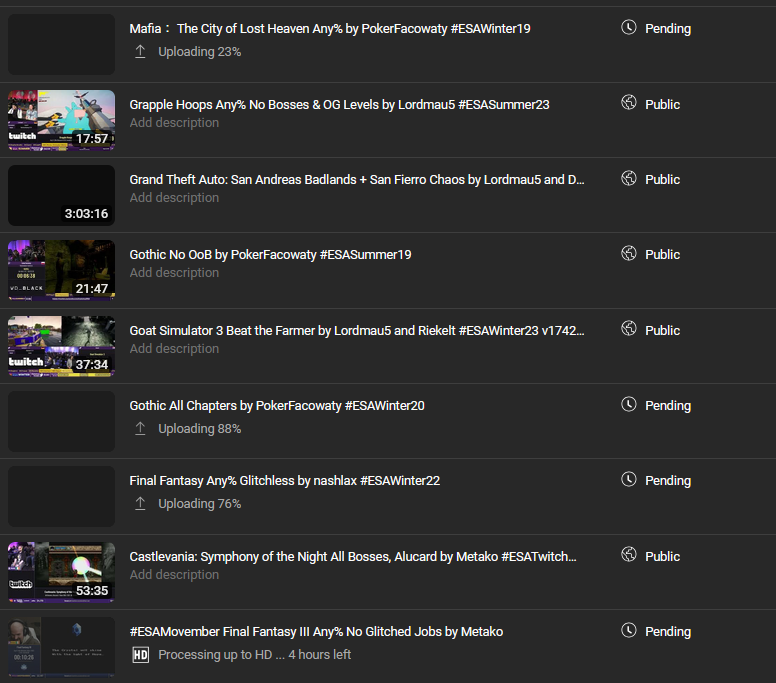Click the upload arrow icon on Gothic All Chapters

140,429
